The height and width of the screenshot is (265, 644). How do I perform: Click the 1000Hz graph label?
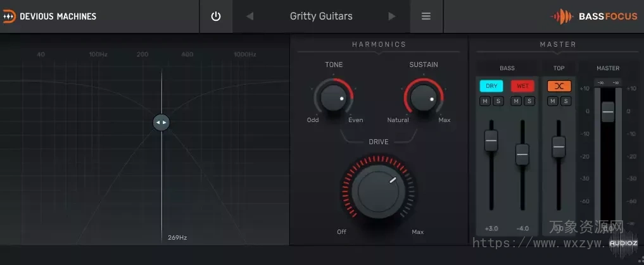coord(245,54)
